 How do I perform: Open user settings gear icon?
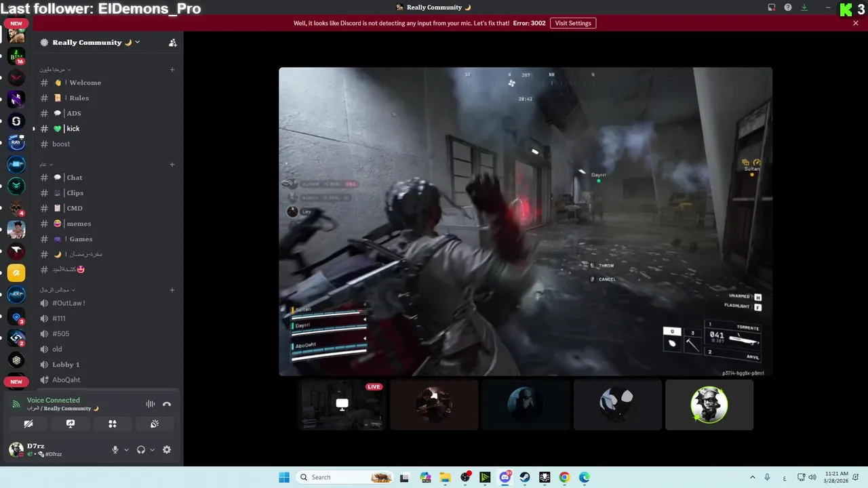coord(167,449)
